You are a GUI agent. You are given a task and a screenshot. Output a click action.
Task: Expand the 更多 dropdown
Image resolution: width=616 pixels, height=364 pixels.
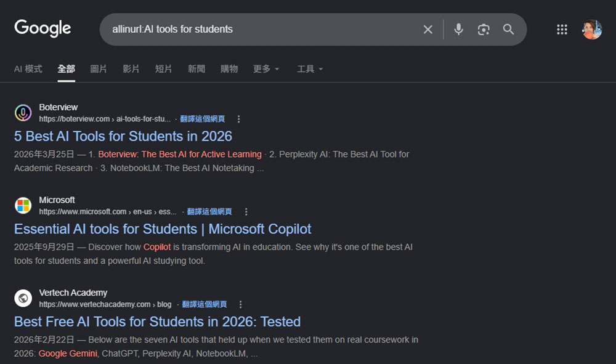pos(266,69)
